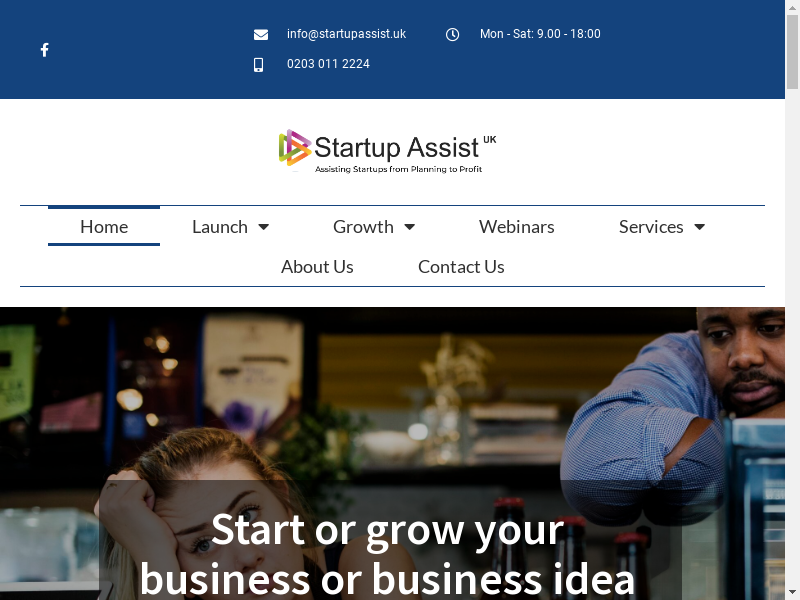Image resolution: width=800 pixels, height=600 pixels.
Task: Open the Webinars menu item
Action: pyautogui.click(x=516, y=227)
